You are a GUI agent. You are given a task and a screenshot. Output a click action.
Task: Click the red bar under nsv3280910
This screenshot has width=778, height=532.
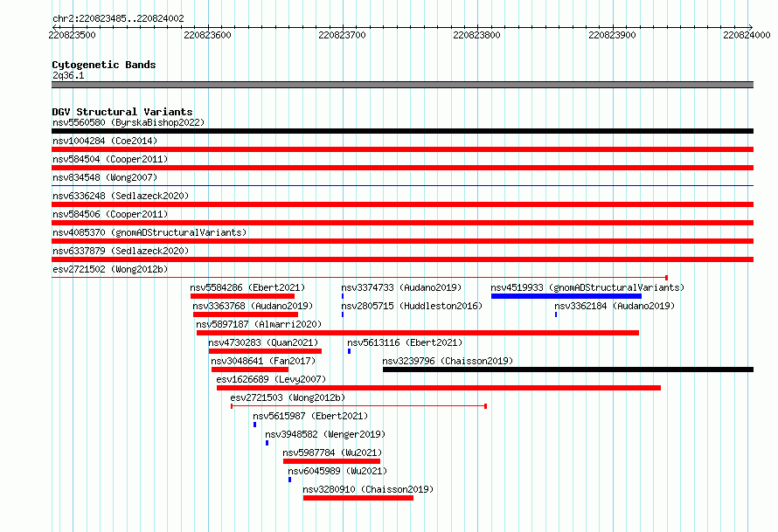click(x=358, y=498)
